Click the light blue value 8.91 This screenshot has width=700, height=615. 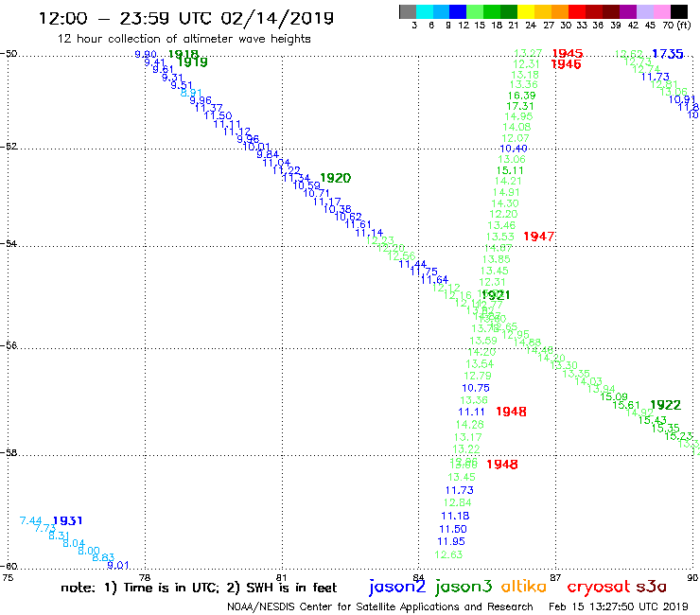pyautogui.click(x=191, y=93)
